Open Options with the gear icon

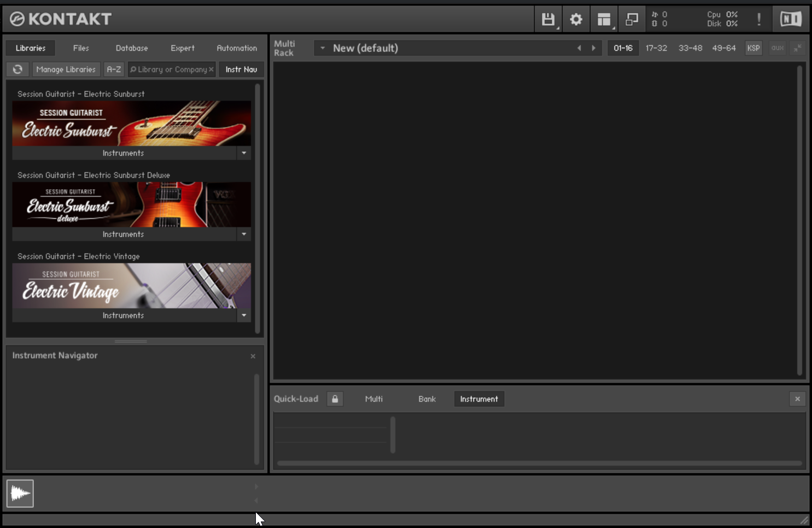[576, 19]
